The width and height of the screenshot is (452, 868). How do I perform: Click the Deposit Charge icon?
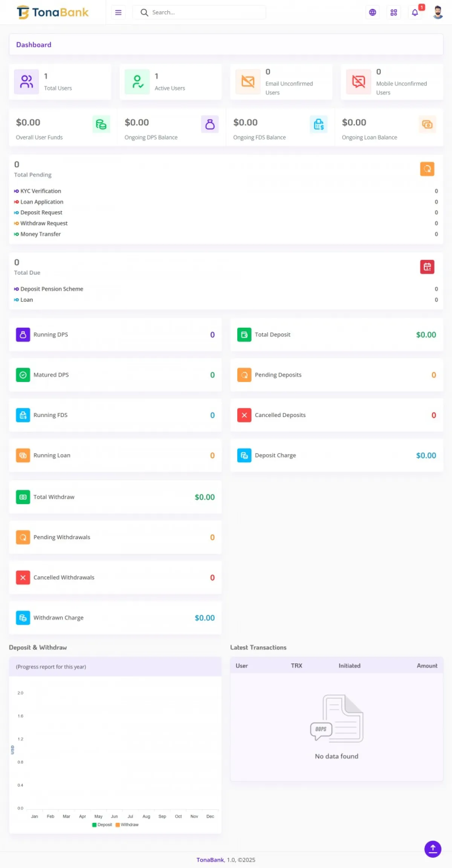244,455
